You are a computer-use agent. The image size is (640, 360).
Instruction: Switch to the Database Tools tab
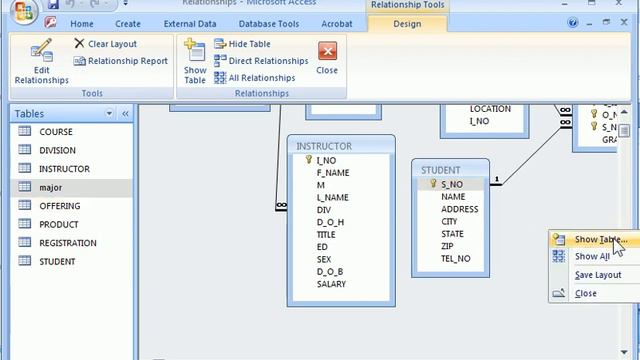tap(269, 24)
